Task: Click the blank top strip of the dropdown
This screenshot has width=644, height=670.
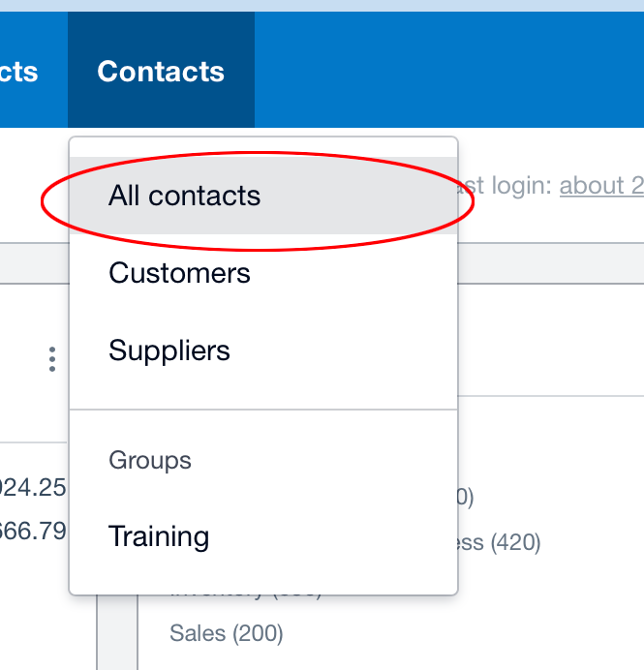Action: pyautogui.click(x=262, y=147)
